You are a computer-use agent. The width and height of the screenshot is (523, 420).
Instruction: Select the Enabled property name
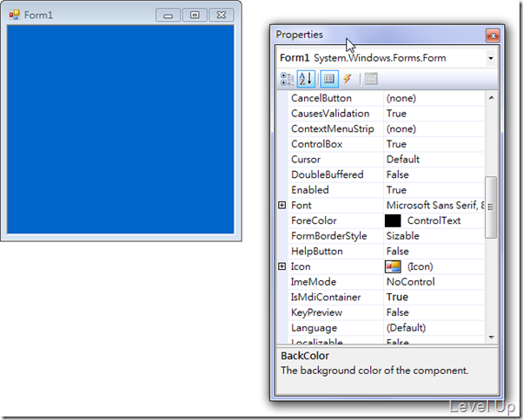tap(310, 190)
